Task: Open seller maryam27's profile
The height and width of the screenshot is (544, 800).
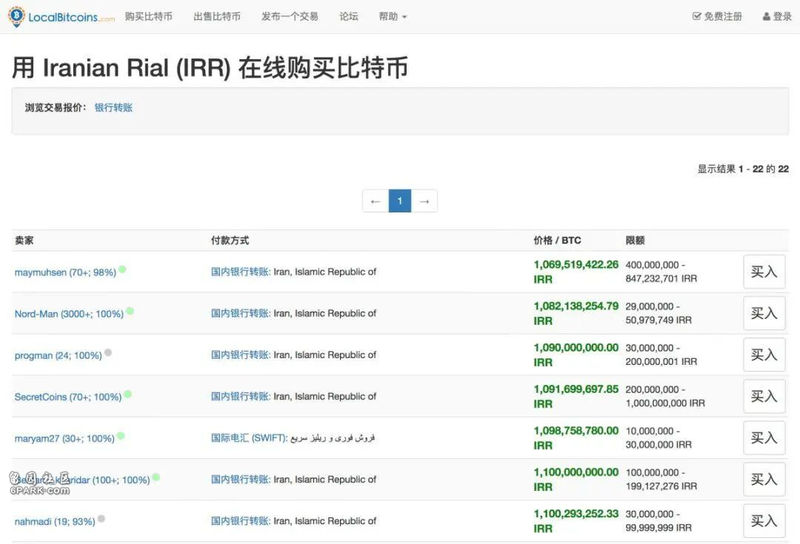Action: tap(64, 439)
